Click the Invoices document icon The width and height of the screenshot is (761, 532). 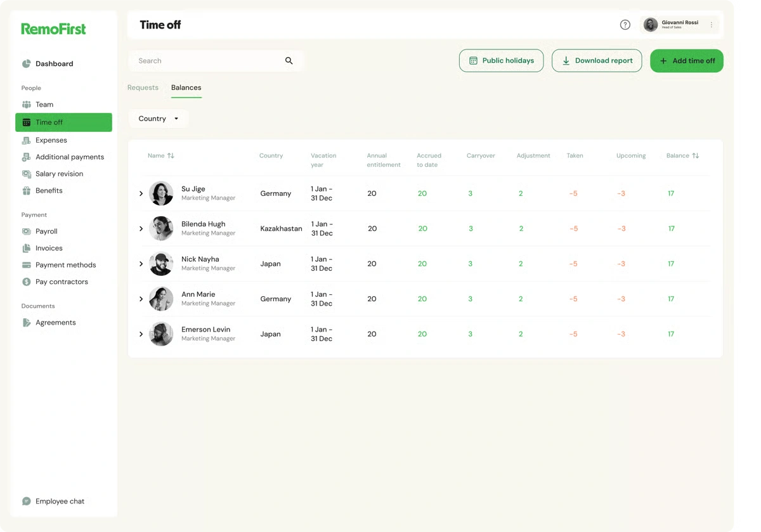pyautogui.click(x=27, y=248)
